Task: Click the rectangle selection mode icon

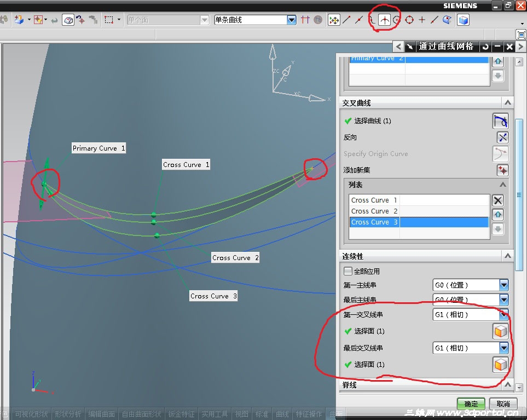Action: tap(108, 20)
